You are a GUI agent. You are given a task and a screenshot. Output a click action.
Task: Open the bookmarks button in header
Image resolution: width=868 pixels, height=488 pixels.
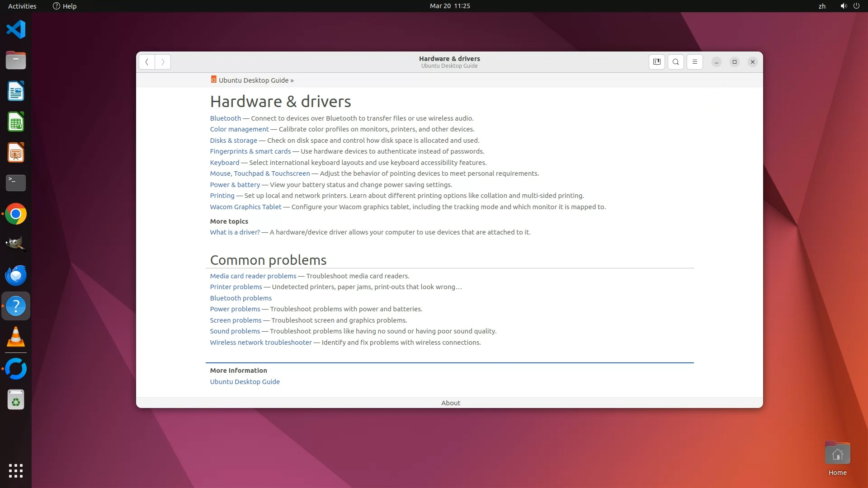tap(656, 62)
